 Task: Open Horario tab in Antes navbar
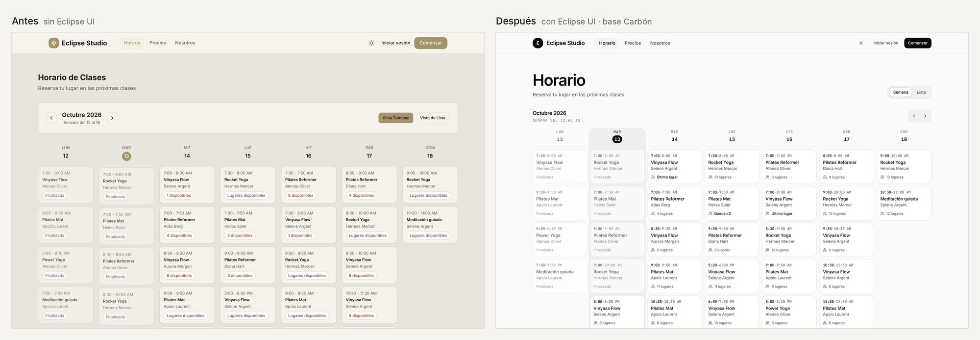[x=132, y=43]
